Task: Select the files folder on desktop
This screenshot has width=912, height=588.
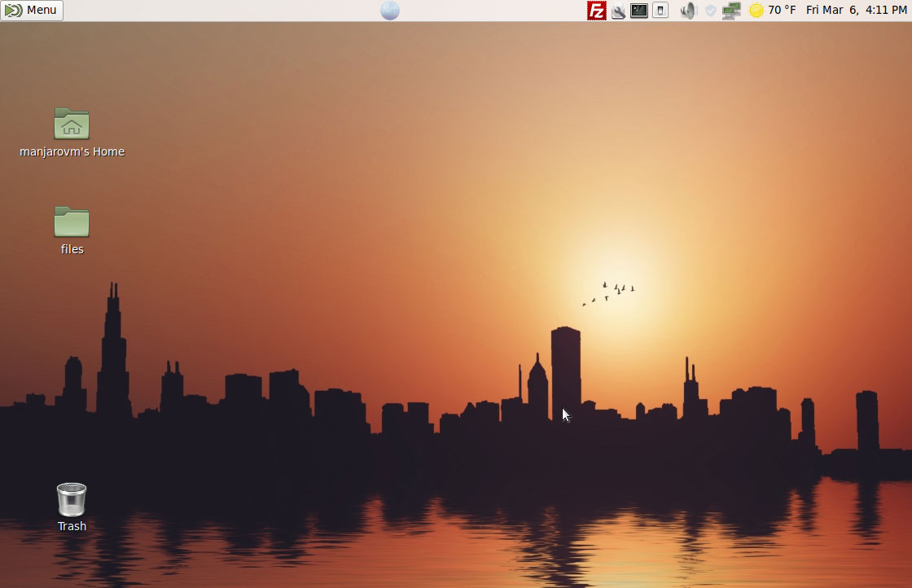Action: (x=72, y=222)
